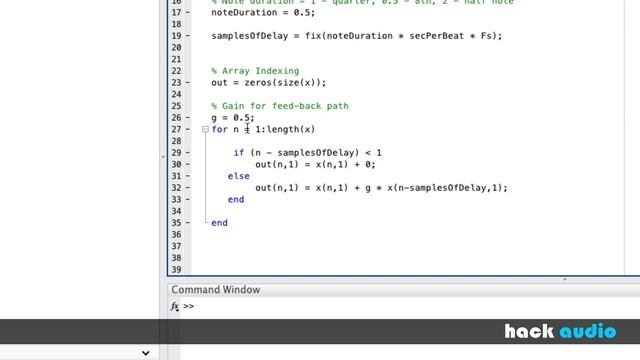Set breakpoint dash on line 23
This screenshot has width=640, height=360.
tap(187, 83)
